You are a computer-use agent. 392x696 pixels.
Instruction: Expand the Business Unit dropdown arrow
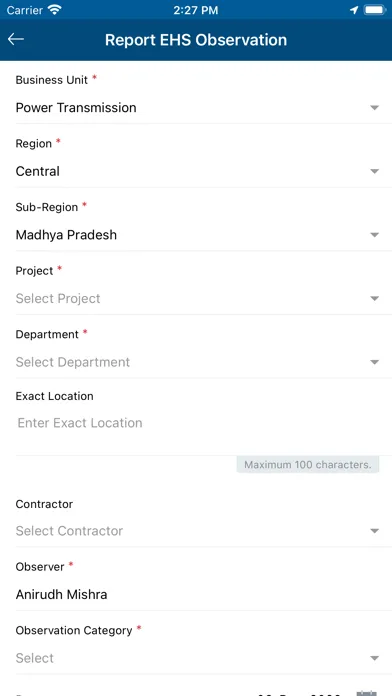click(374, 108)
